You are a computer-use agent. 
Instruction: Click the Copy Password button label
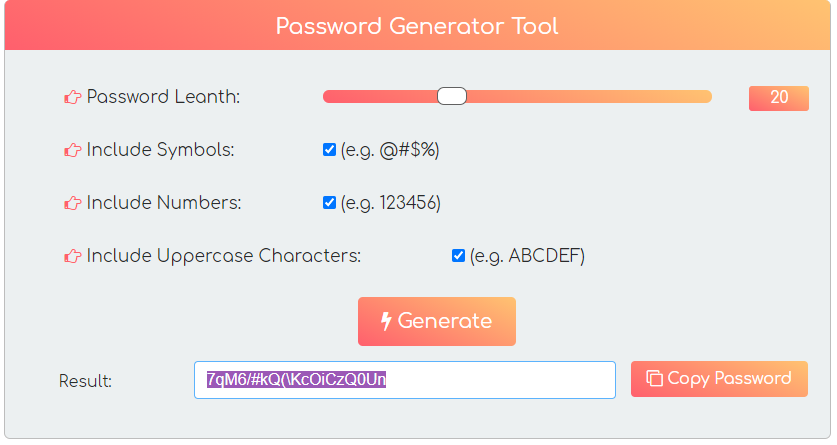[x=729, y=378]
